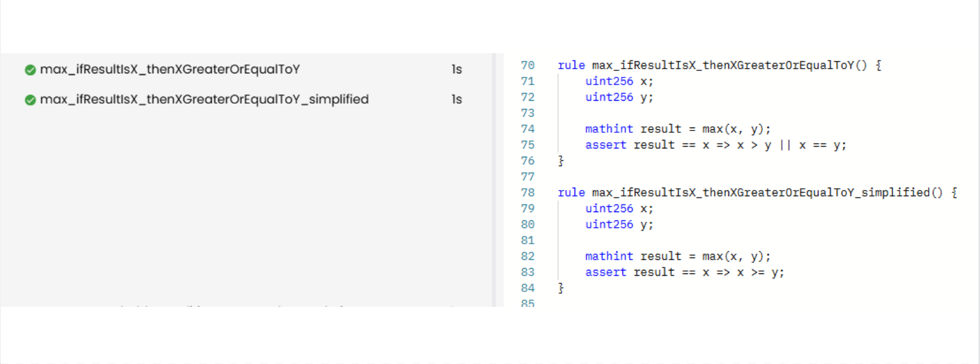This screenshot has width=980, height=364.
Task: Place cursor at closing brace on line 76
Action: (x=561, y=161)
